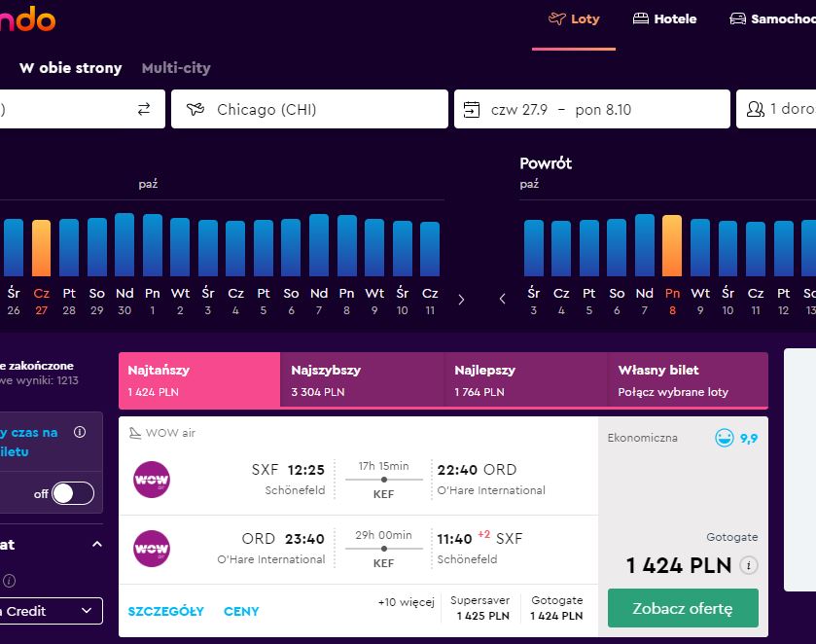Click the czw 27.9 departure date
Image resolution: width=816 pixels, height=644 pixels.
(x=519, y=110)
